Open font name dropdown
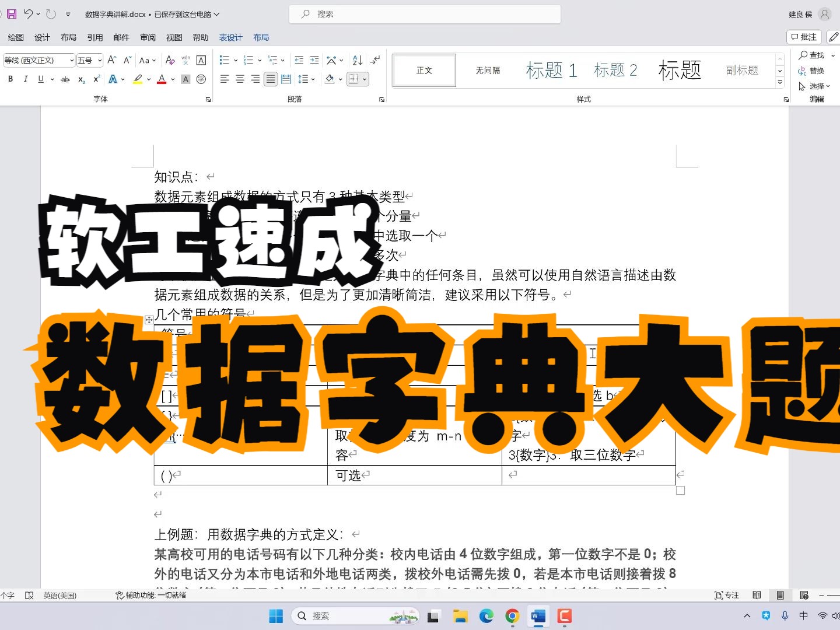This screenshot has height=630, width=840. tap(72, 60)
